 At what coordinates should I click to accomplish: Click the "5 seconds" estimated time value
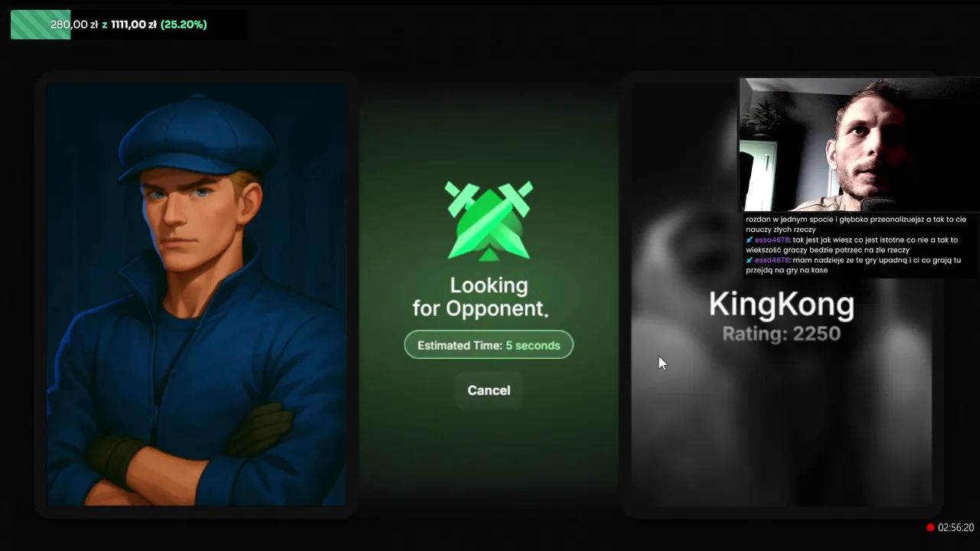click(533, 345)
